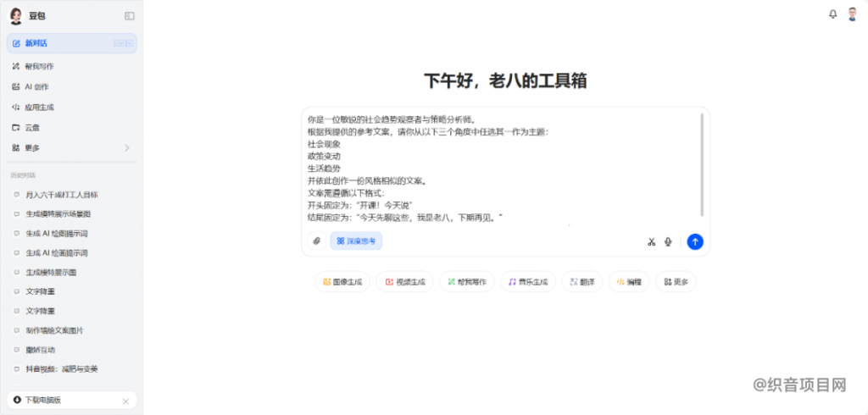Click download icon in 下载电脑版
The image size is (868, 415).
17,400
